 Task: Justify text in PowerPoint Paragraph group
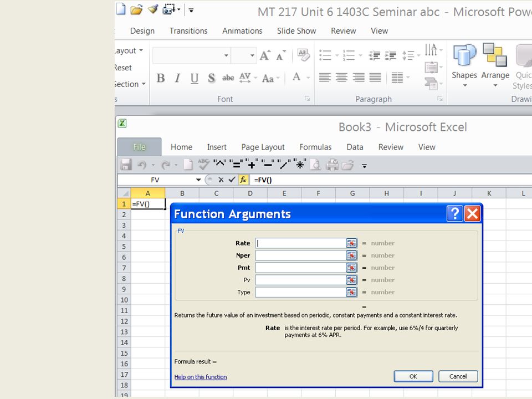tap(375, 78)
